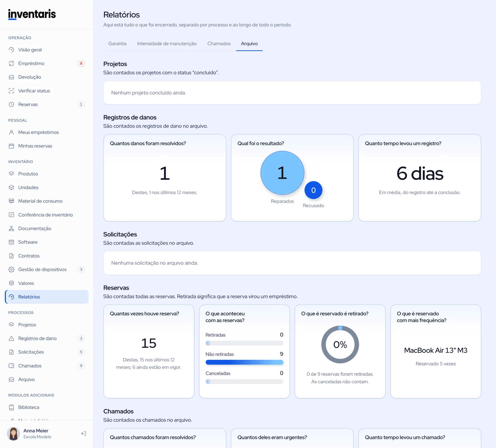The height and width of the screenshot is (448, 496).
Task: Click the Retiradas progress bar
Action: [x=244, y=343]
